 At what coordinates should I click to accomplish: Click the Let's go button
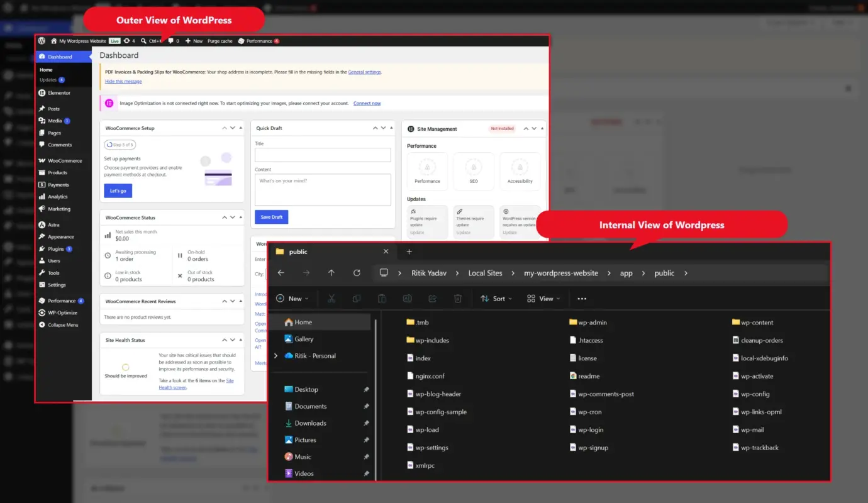(118, 191)
